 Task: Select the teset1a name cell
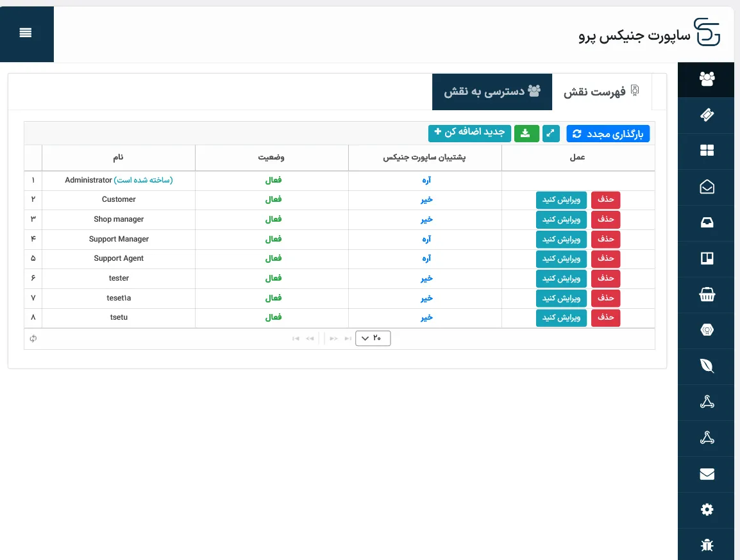point(119,298)
